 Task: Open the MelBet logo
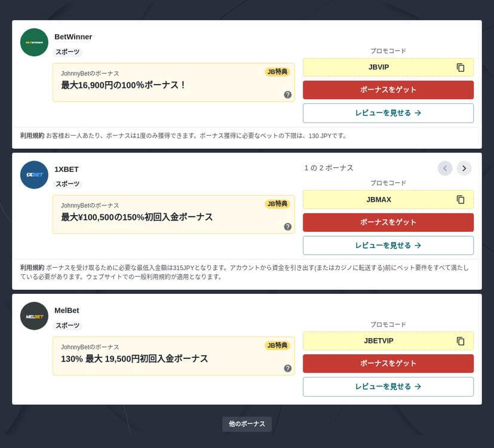click(x=34, y=316)
